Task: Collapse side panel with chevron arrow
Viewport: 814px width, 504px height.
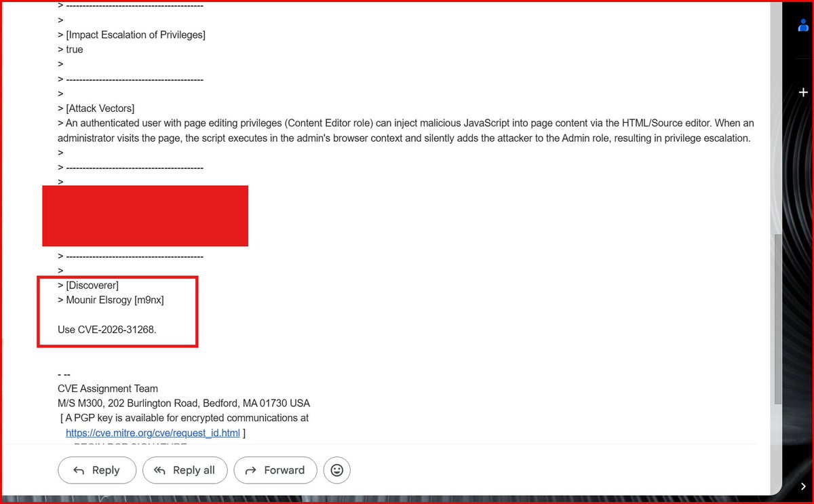Action: click(x=803, y=486)
